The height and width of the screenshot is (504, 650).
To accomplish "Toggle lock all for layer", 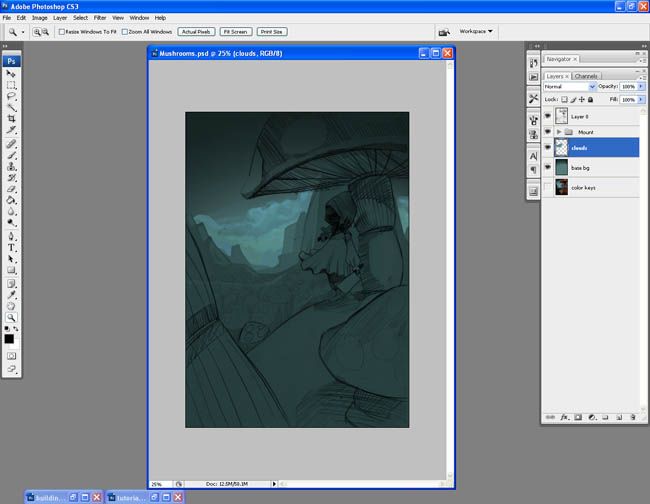I will 590,99.
